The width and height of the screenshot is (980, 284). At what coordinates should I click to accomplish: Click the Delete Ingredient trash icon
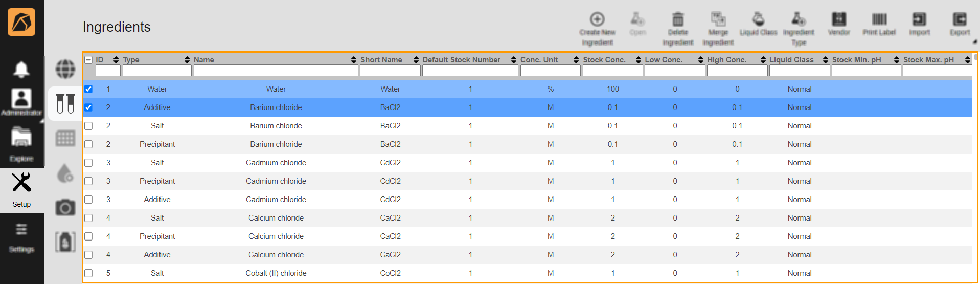677,20
